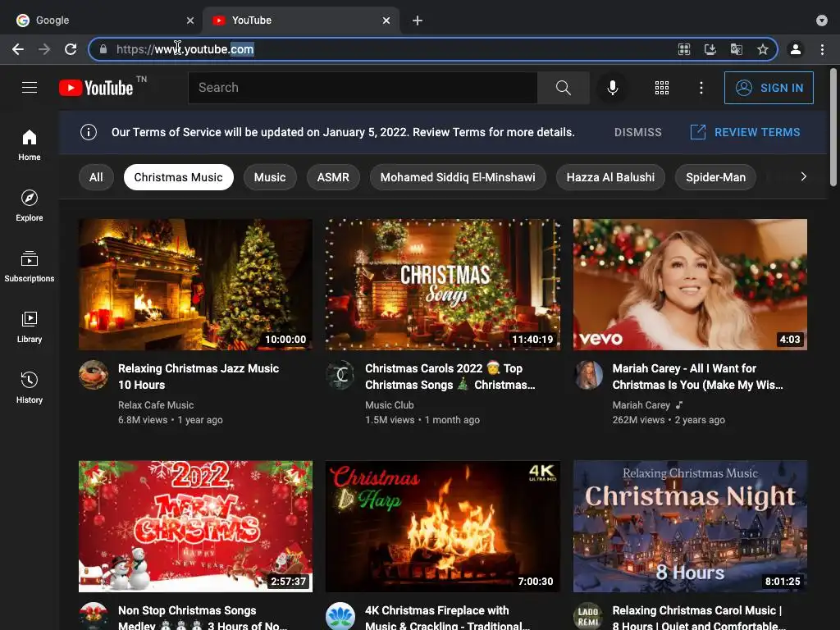This screenshot has width=840, height=630.
Task: Open Music Club channel avatar
Action: tap(340, 374)
